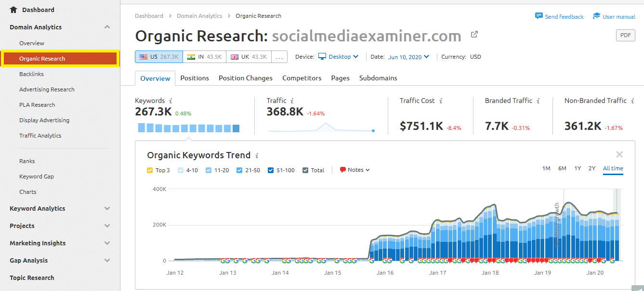The width and height of the screenshot is (644, 291).
Task: Click the info icon beside Branded Traffic
Action: click(538, 101)
